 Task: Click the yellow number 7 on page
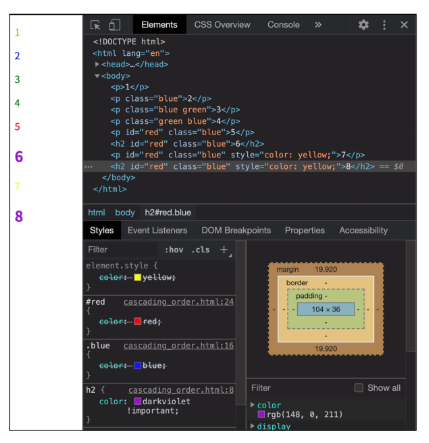coord(17,186)
